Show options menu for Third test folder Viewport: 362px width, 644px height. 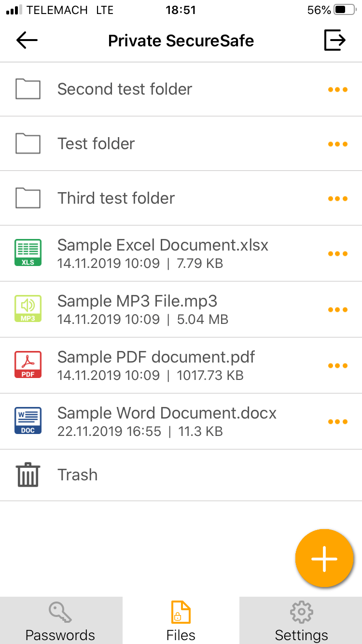click(x=337, y=198)
